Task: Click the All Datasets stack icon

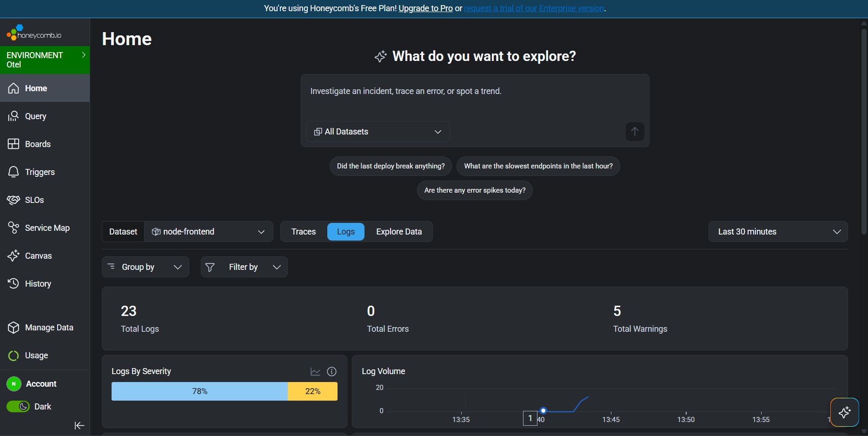Action: point(318,132)
